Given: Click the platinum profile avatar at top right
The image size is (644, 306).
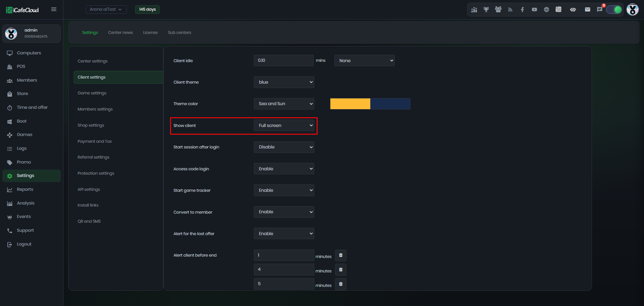Looking at the screenshot, I should click(x=633, y=9).
